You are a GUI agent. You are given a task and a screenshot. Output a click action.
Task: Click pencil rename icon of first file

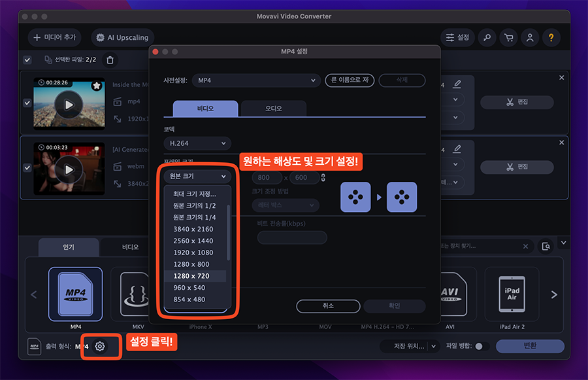click(457, 84)
